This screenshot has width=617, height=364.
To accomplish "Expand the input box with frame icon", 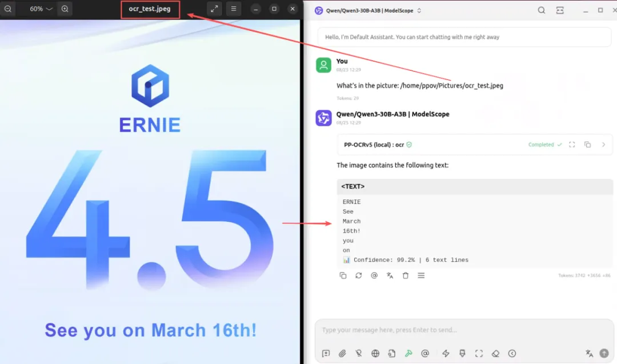I will (x=479, y=353).
